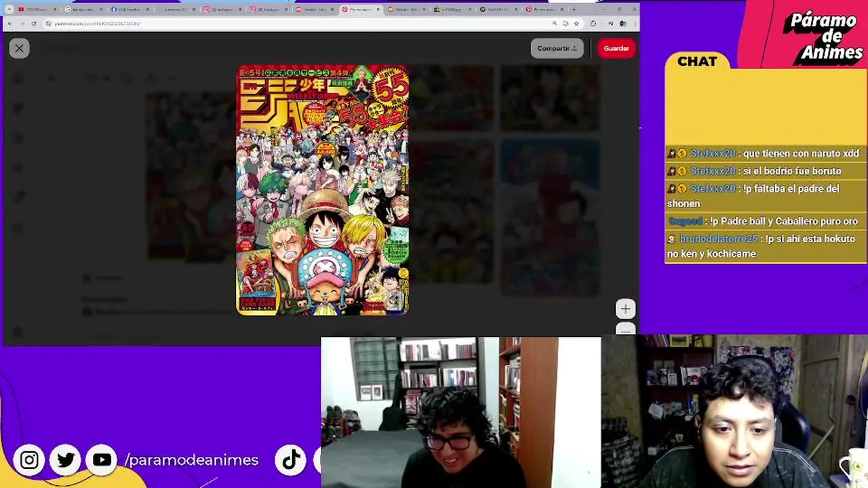Go back in browser history
The width and height of the screenshot is (868, 488).
pyautogui.click(x=9, y=23)
